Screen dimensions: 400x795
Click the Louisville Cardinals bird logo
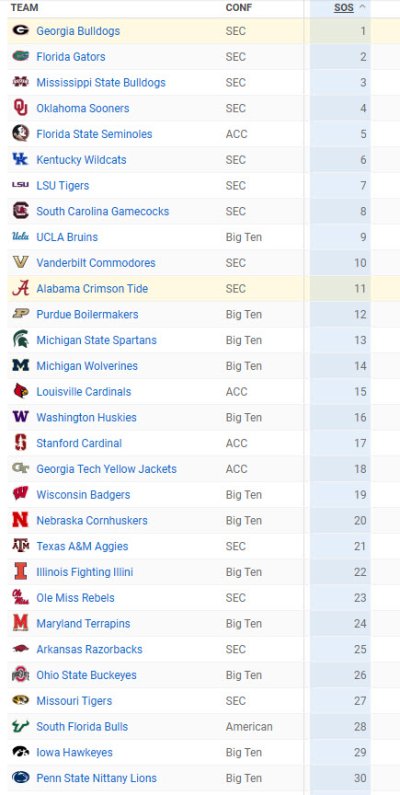click(21, 391)
